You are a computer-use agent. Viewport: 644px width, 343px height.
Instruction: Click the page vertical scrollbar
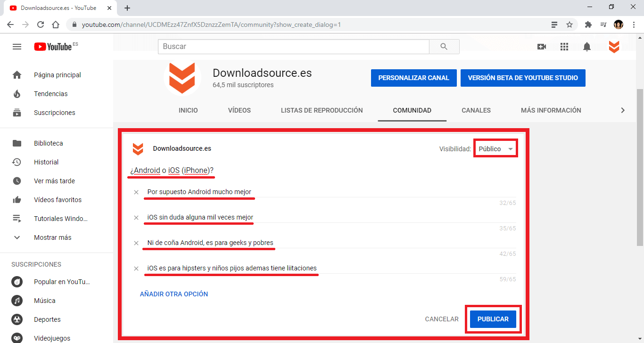tap(640, 166)
